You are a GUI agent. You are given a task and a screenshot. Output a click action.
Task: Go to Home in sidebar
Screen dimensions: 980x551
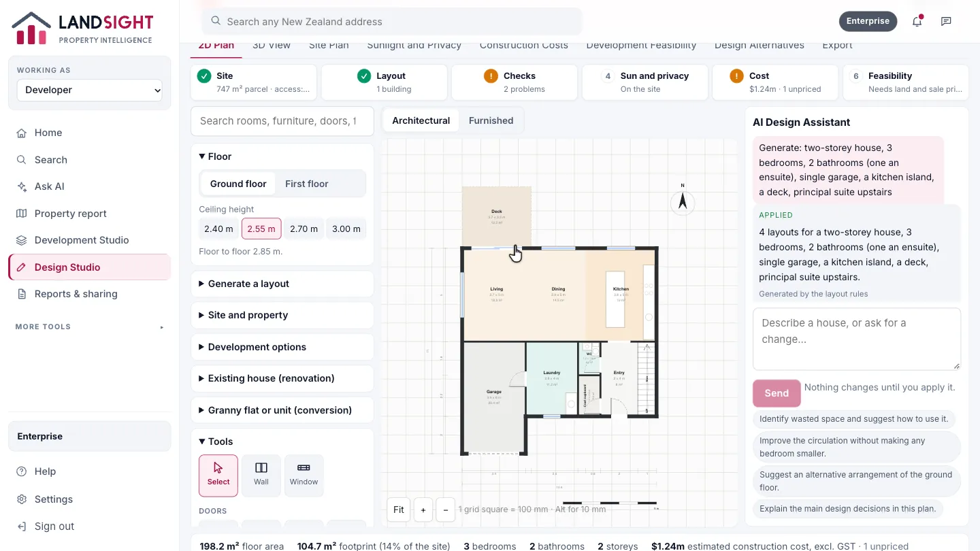click(x=89, y=133)
